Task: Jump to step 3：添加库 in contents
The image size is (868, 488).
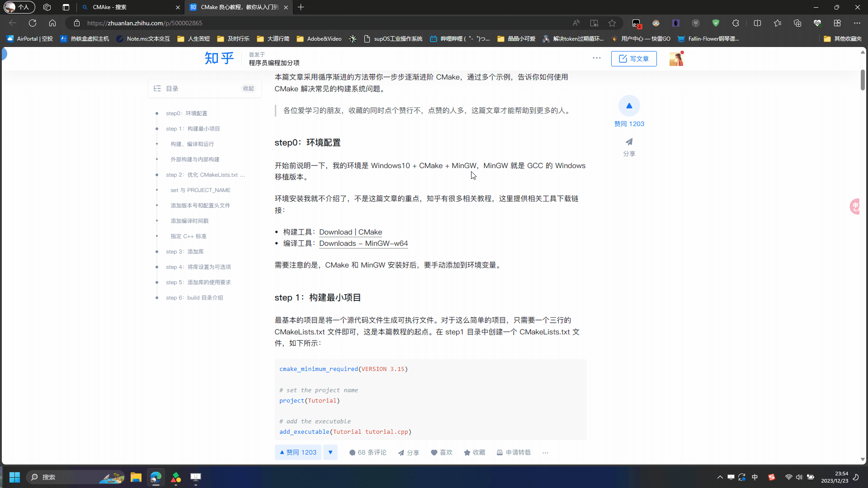Action: click(184, 252)
